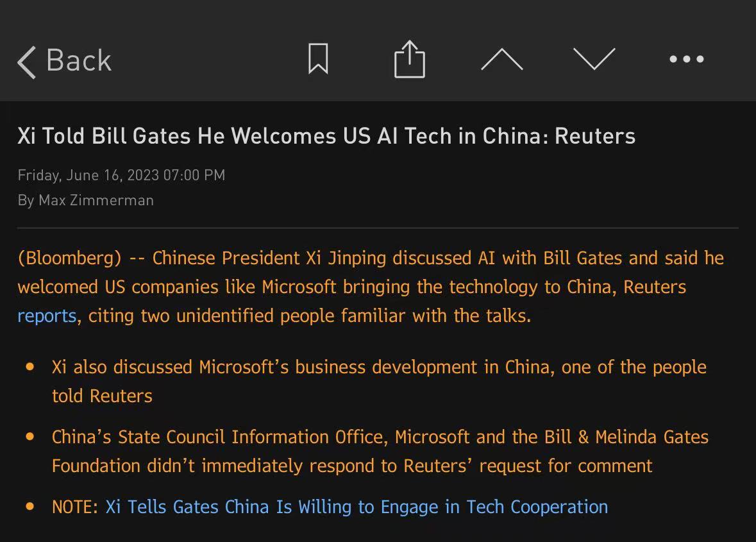This screenshot has width=756, height=542.
Task: Click the divider line under the byline
Action: pos(378,228)
